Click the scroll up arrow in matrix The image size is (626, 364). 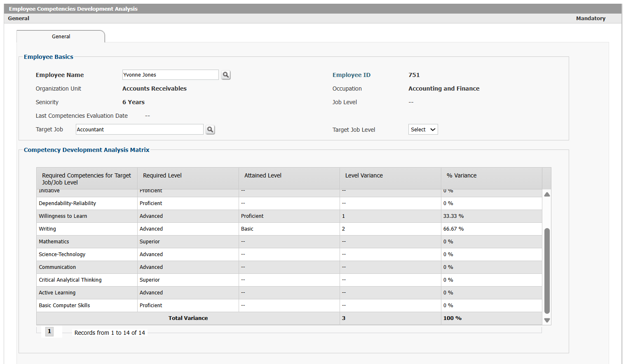547,194
